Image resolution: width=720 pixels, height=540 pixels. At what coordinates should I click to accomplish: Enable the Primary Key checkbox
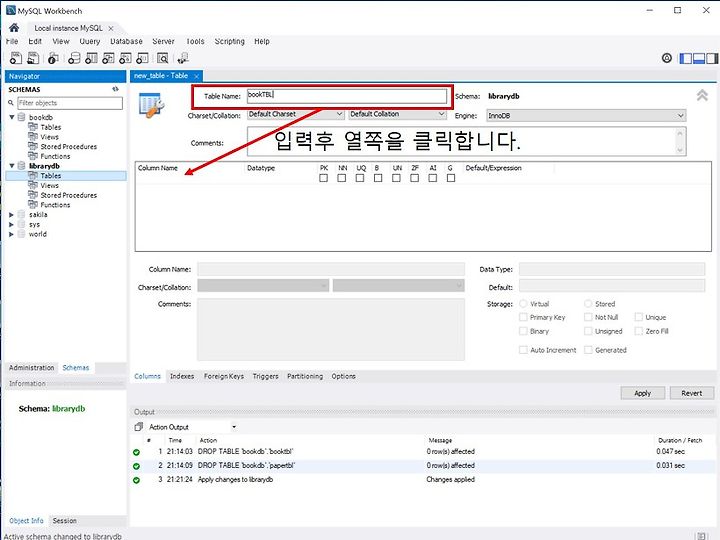click(x=523, y=317)
